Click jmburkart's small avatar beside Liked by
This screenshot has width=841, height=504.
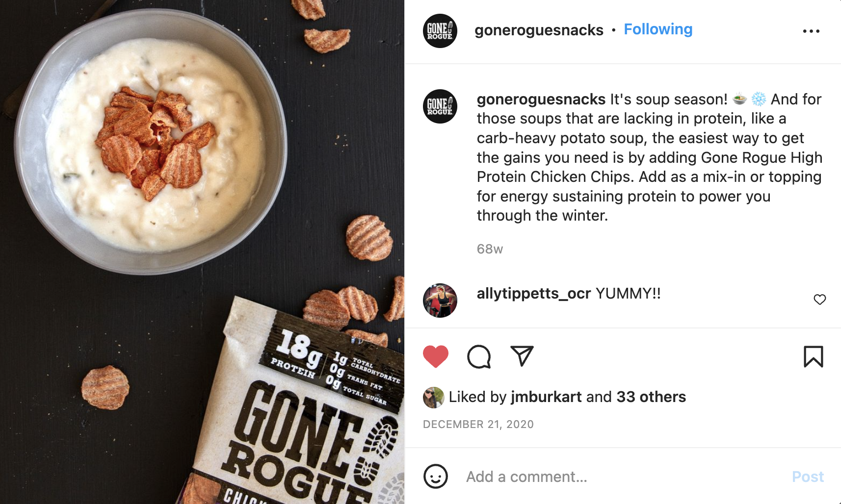(433, 398)
